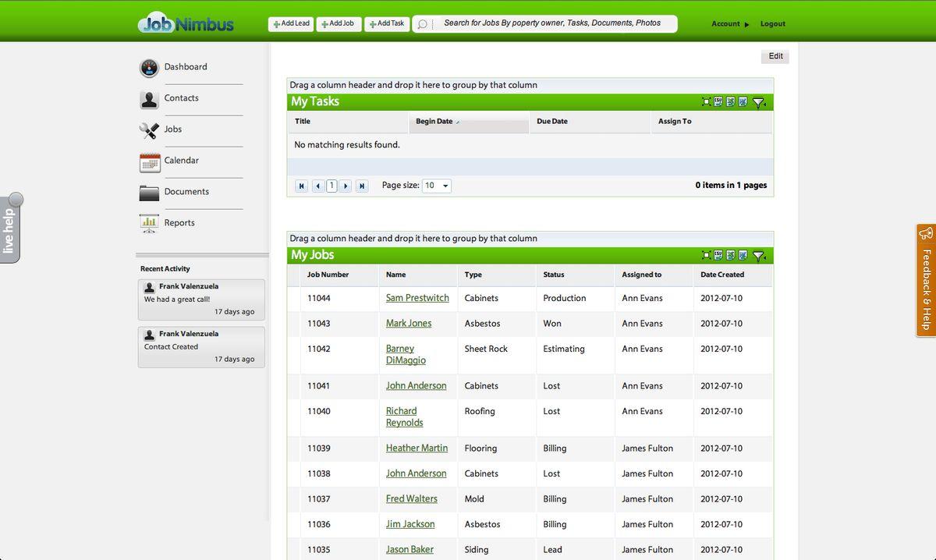Expand the Account menu
Screen dimensions: 936x560
730,24
